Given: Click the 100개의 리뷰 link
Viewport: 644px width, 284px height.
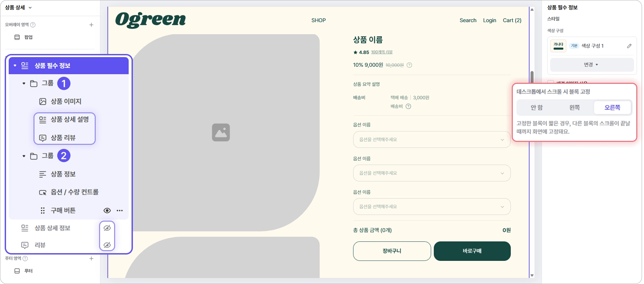Looking at the screenshot, I should click(382, 52).
